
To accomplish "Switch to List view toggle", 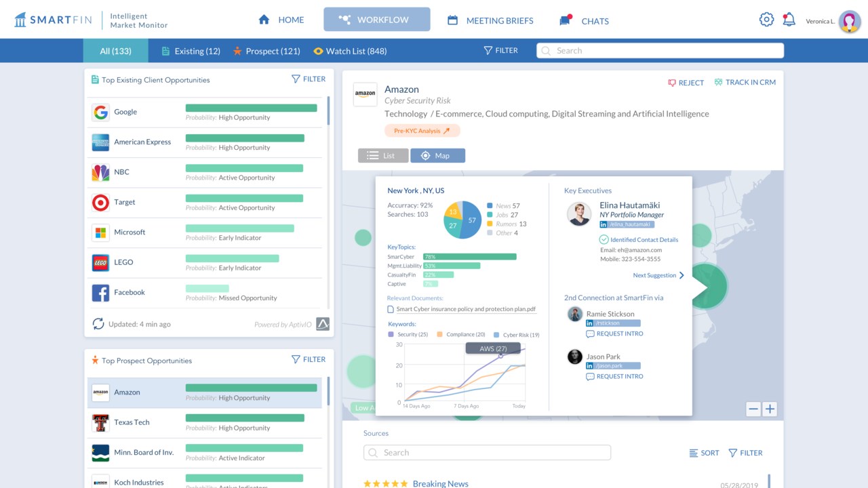I will pyautogui.click(x=383, y=156).
